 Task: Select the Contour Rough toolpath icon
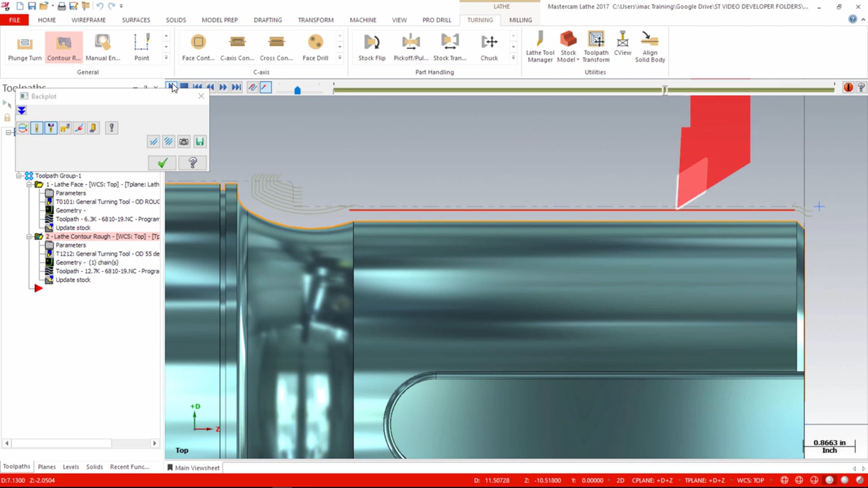(x=64, y=47)
